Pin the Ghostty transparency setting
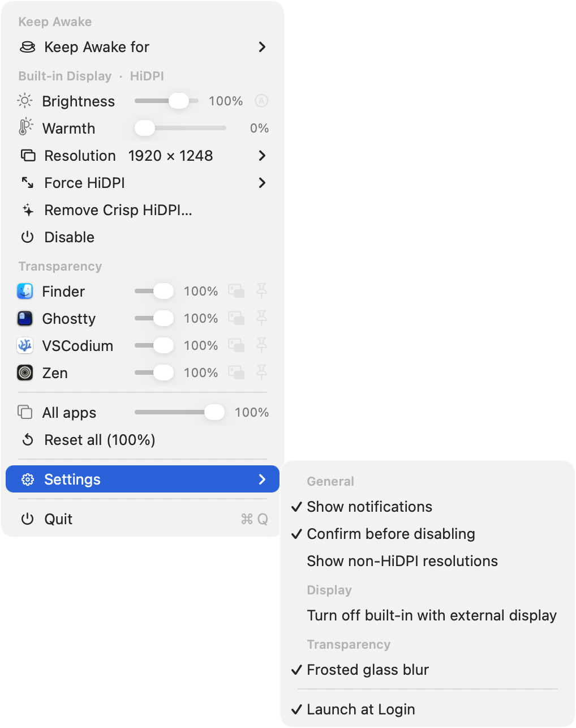The image size is (576, 728). coord(261,318)
